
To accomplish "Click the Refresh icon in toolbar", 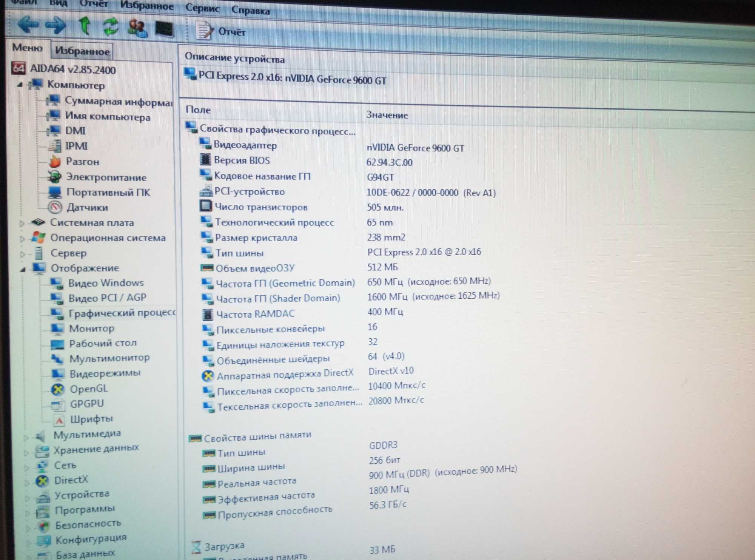I will click(111, 27).
